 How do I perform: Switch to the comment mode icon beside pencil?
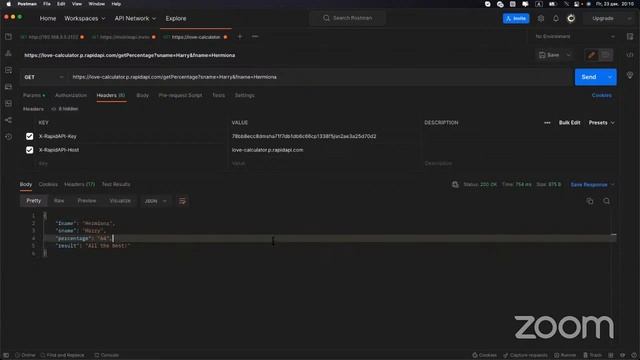[606, 55]
